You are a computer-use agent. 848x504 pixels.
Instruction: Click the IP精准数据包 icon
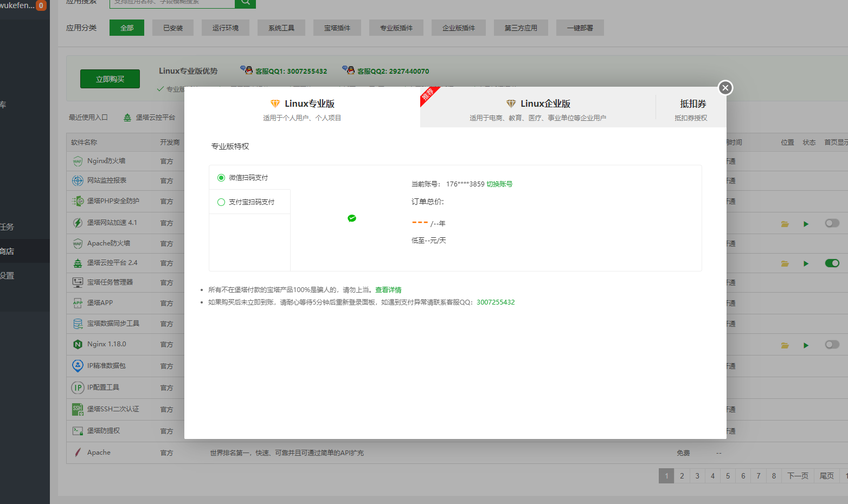(x=78, y=366)
